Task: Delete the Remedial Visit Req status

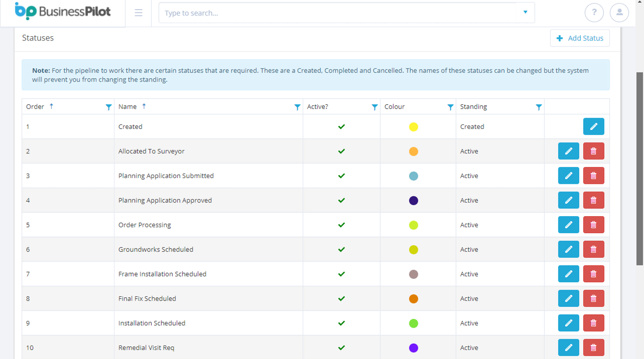Action: 593,348
